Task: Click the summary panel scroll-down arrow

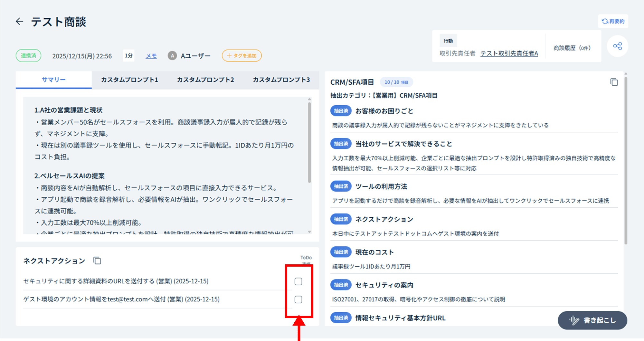Action: [x=309, y=232]
